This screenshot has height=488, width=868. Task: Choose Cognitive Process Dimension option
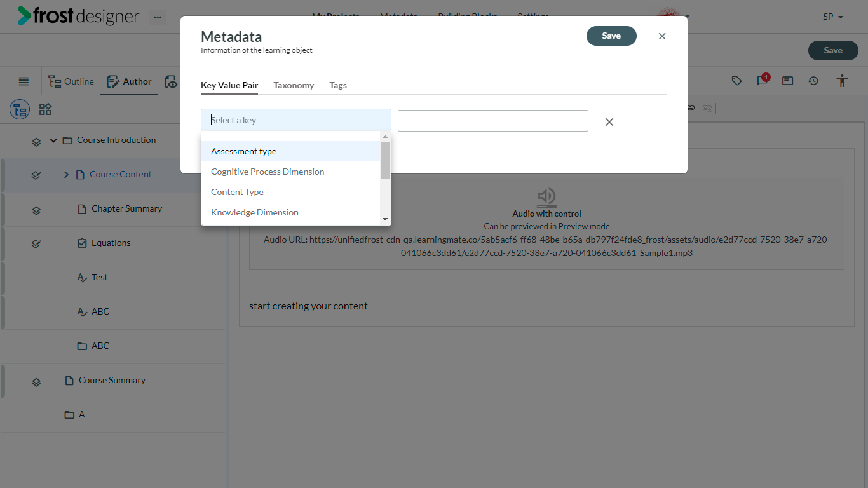[291, 172]
